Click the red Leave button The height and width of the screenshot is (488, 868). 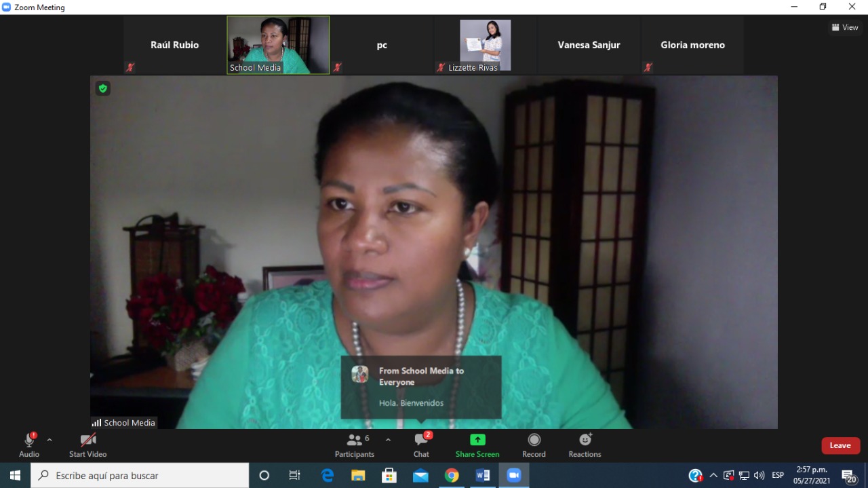[841, 445]
